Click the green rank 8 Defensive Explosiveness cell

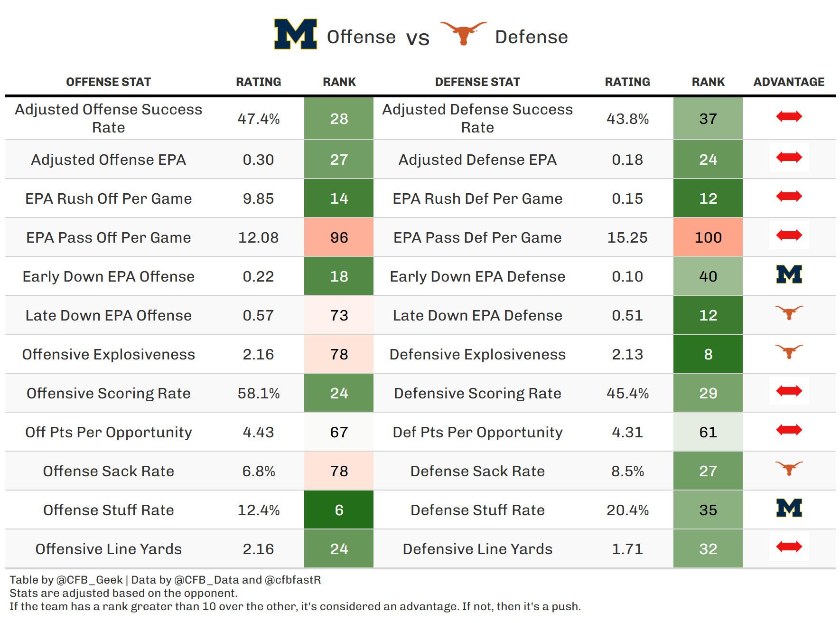708,354
